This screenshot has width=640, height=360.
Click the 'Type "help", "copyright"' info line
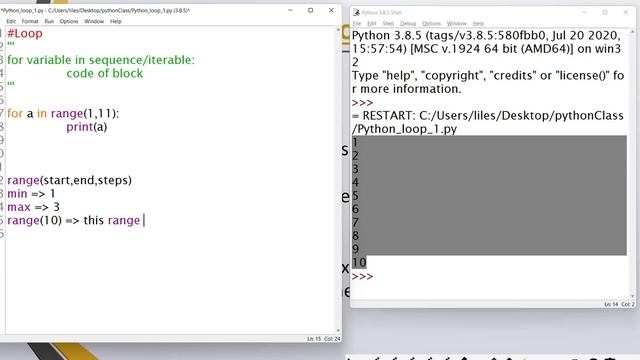pyautogui.click(x=488, y=82)
